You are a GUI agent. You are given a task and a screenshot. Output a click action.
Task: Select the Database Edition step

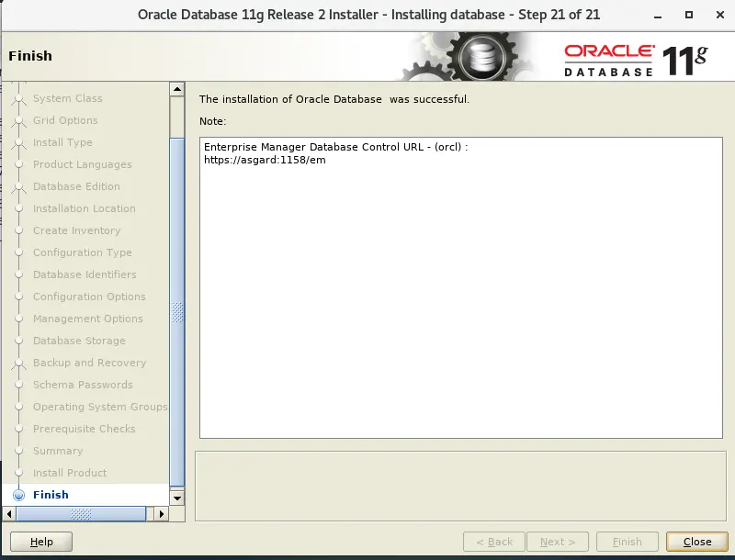pos(76,187)
